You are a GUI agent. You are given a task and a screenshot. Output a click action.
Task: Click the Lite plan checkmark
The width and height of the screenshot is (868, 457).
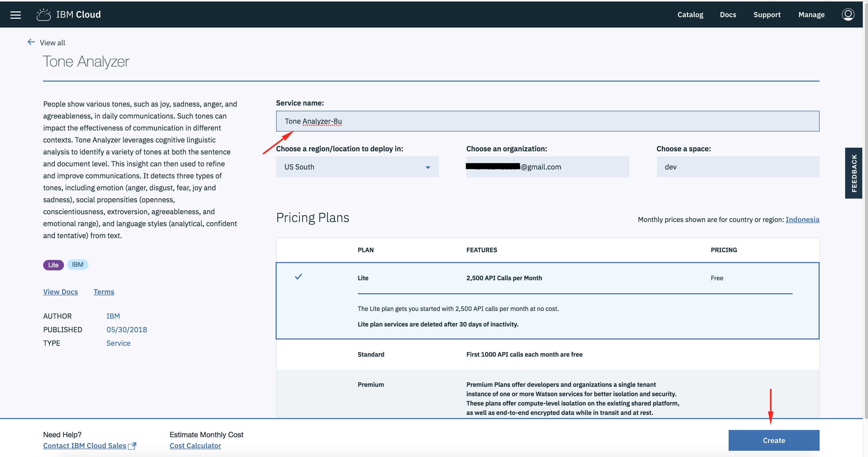point(299,277)
